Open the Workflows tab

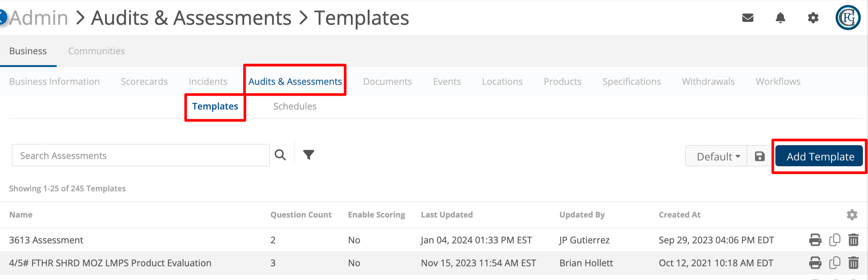(778, 81)
